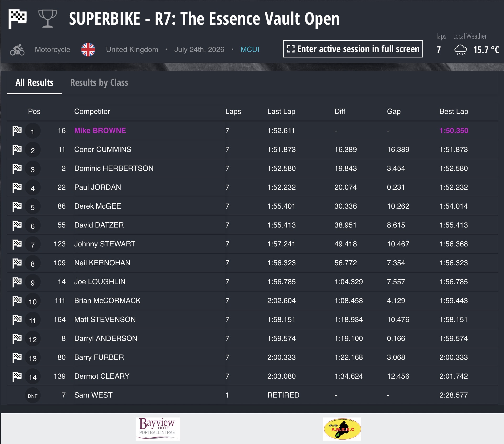Click finish flag icon for Dominic HERBERTSON
This screenshot has width=504, height=444.
(x=17, y=168)
